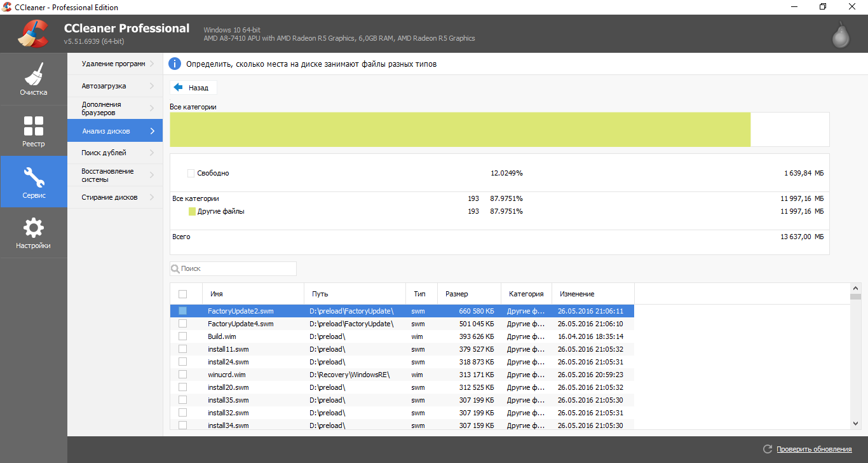
Task: Click the magnifier icon in search box
Action: [x=175, y=269]
